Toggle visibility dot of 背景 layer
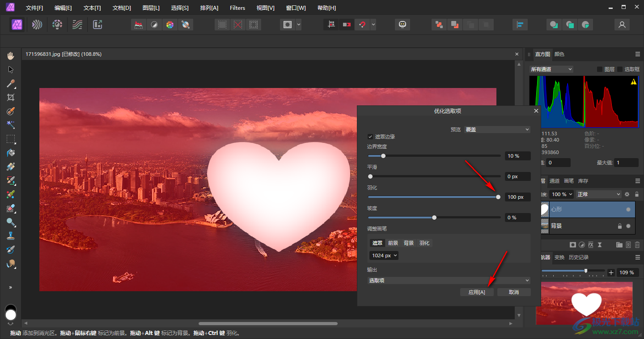644x339 pixels. pos(628,226)
